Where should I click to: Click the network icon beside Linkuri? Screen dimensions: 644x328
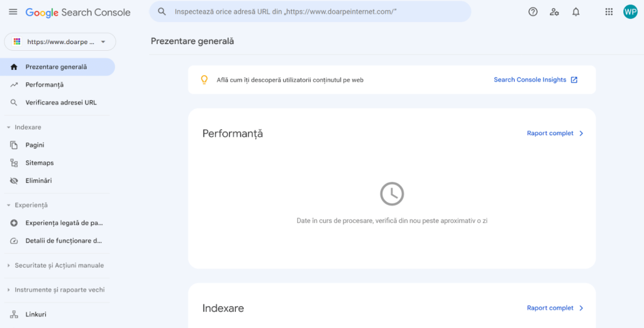click(x=14, y=314)
